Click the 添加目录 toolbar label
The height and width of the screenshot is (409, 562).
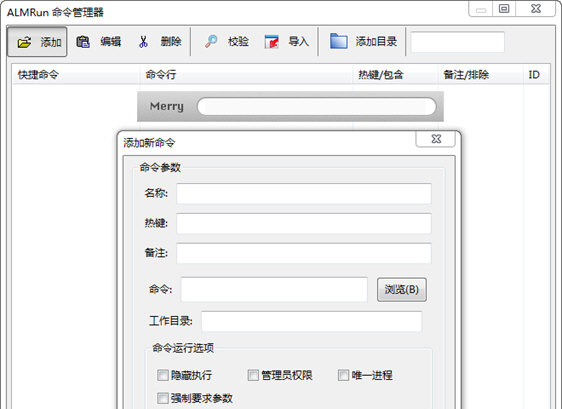[376, 42]
